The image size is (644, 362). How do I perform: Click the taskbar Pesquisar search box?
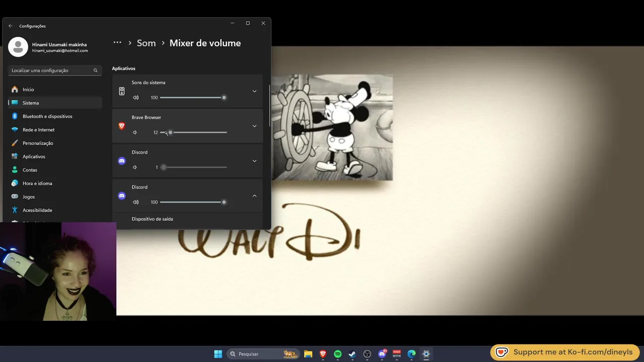point(263,354)
